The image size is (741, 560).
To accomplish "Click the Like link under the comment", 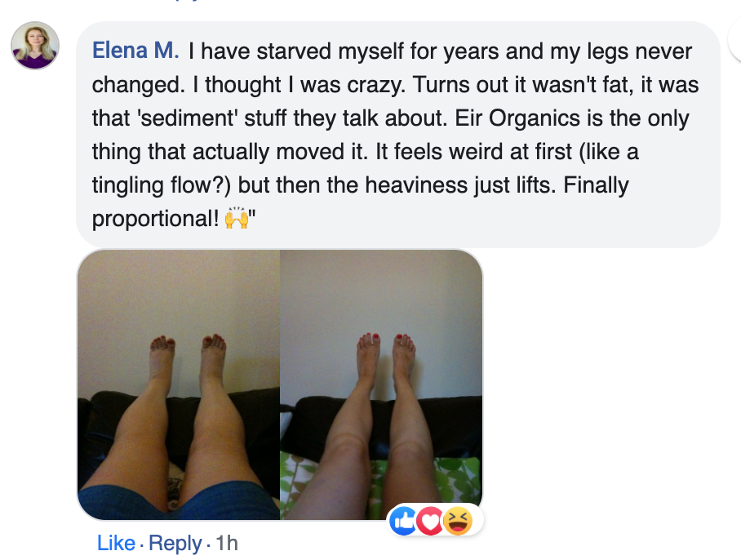I will pos(116,543).
